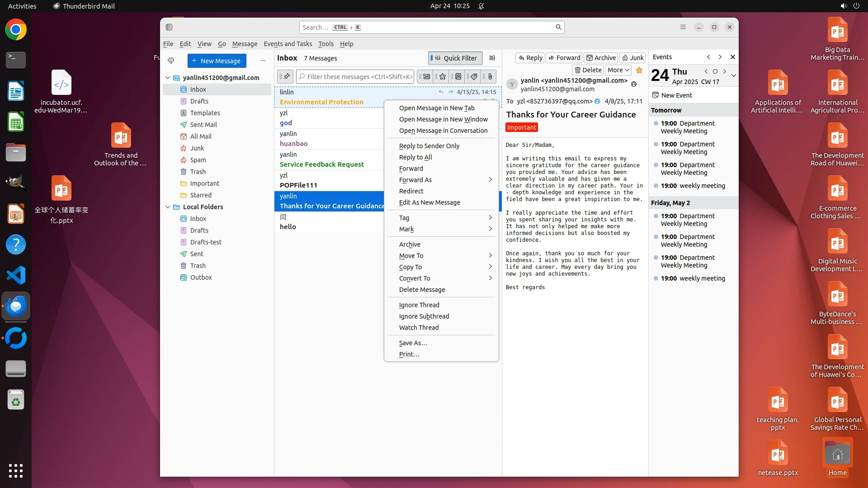
Task: Open the message list display options icon
Action: pos(492,58)
